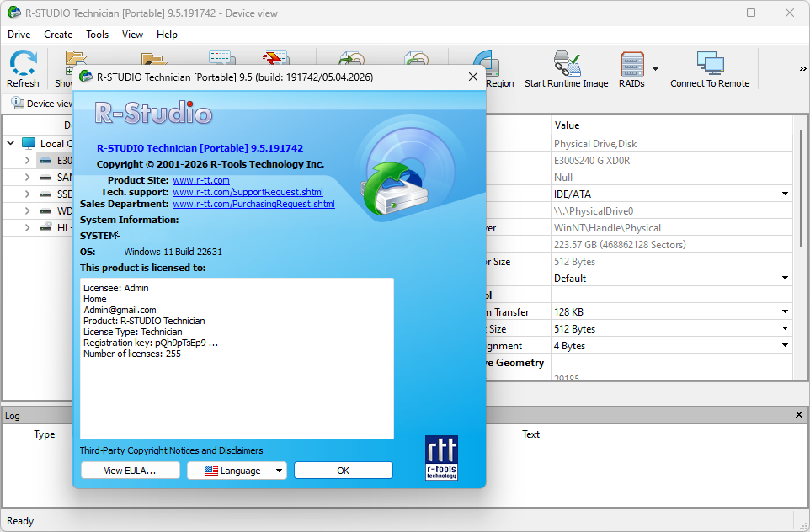This screenshot has width=810, height=532.
Task: Open the IDE/ATA dropdown
Action: pyautogui.click(x=785, y=194)
